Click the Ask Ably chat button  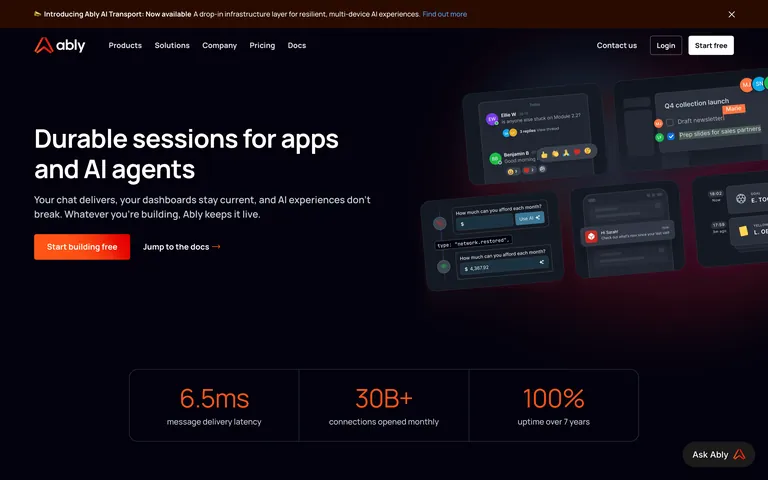[x=719, y=455]
